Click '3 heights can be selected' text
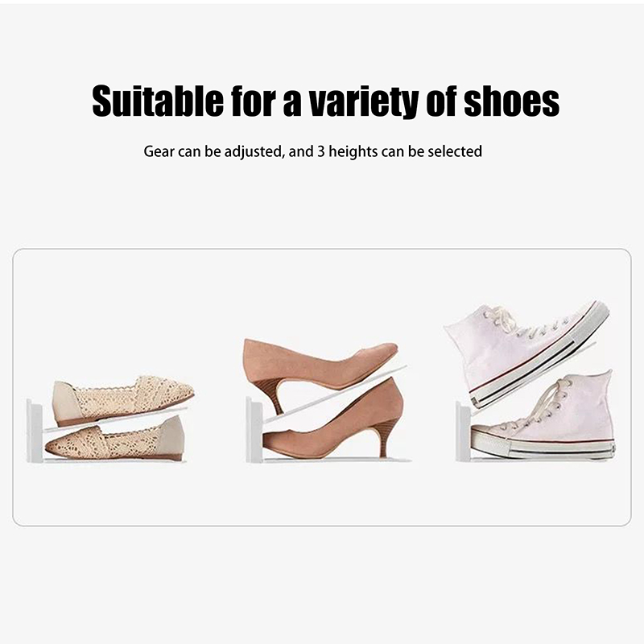The image size is (644, 644). pos(399,151)
